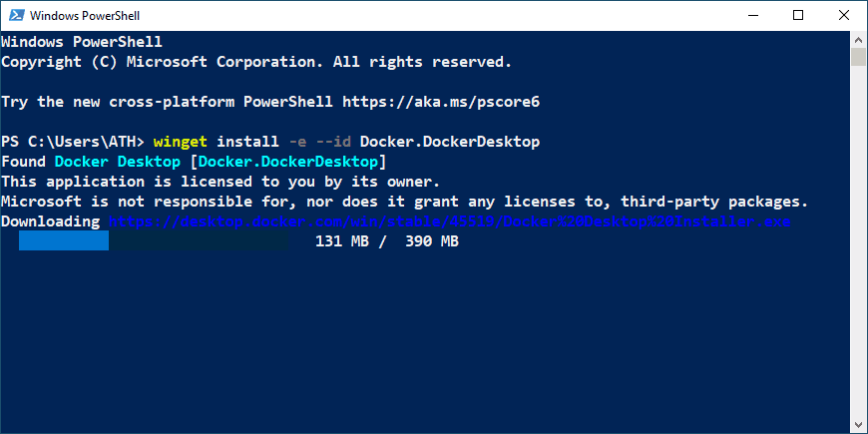Click the Windows PowerShell title text
This screenshot has width=868, height=434.
[x=85, y=16]
